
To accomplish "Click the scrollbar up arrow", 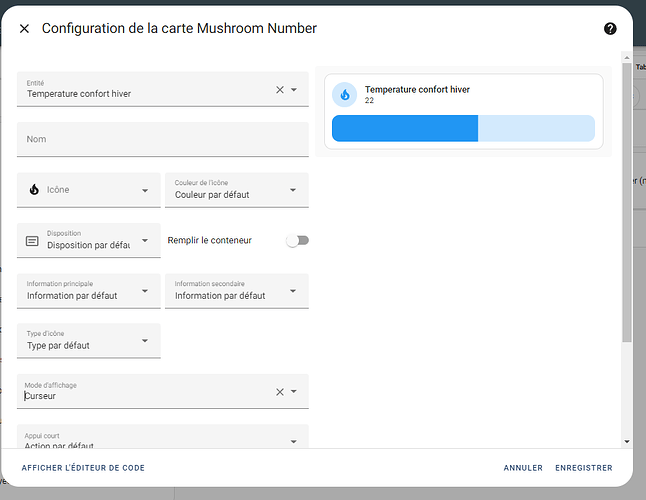I will pos(627,58).
